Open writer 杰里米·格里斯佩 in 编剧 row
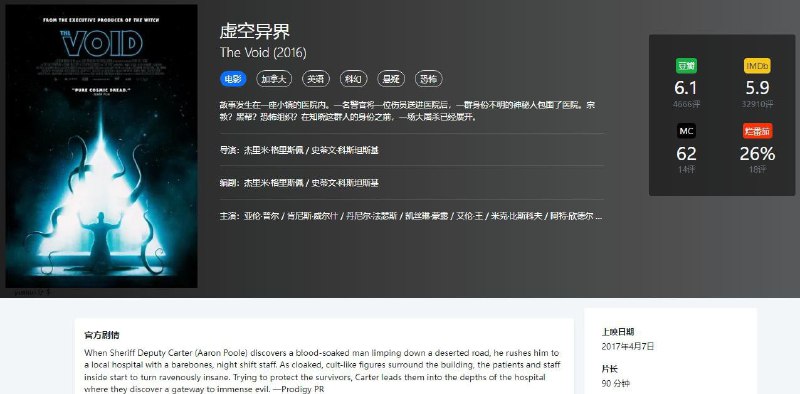 [273, 183]
